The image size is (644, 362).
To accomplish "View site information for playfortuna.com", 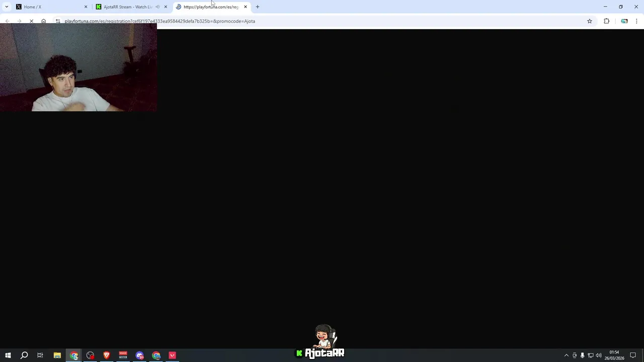I will pos(58,21).
